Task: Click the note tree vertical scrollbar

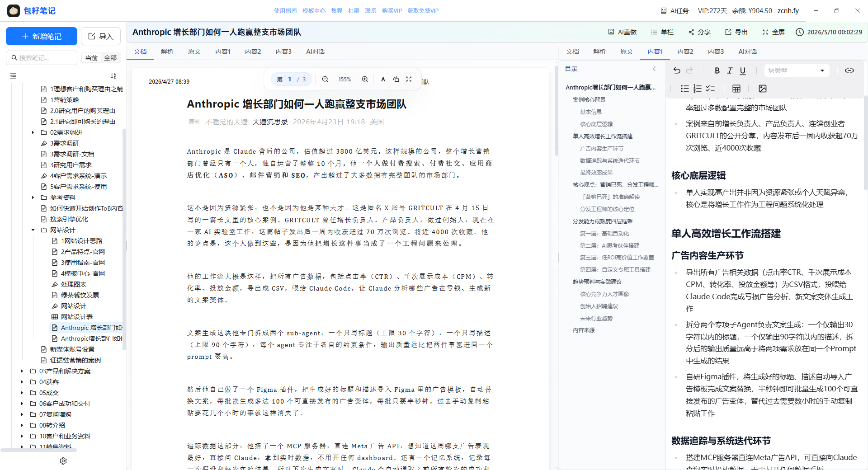Action: click(x=124, y=240)
